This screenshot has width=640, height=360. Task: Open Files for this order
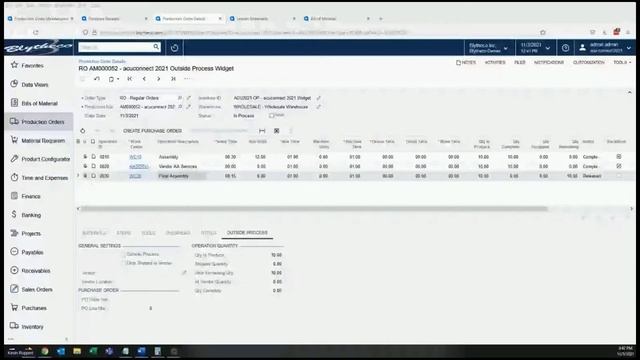[520, 62]
